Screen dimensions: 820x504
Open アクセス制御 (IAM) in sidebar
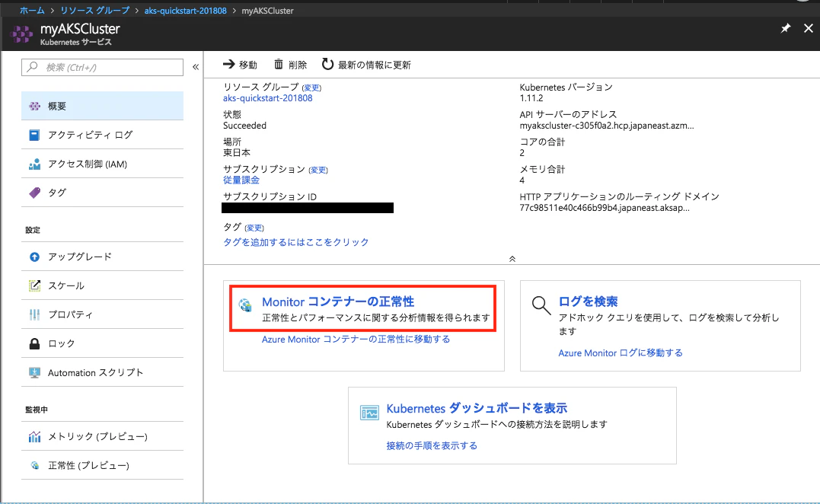pyautogui.click(x=103, y=164)
